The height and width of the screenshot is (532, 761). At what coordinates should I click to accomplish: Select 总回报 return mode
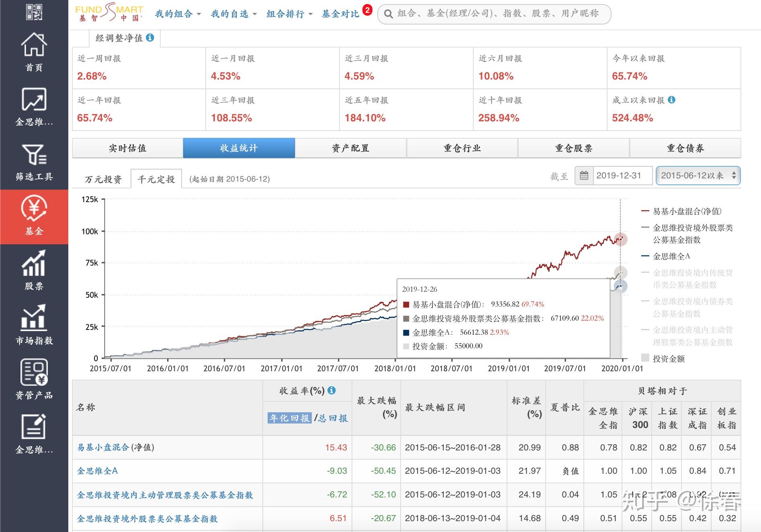click(333, 418)
